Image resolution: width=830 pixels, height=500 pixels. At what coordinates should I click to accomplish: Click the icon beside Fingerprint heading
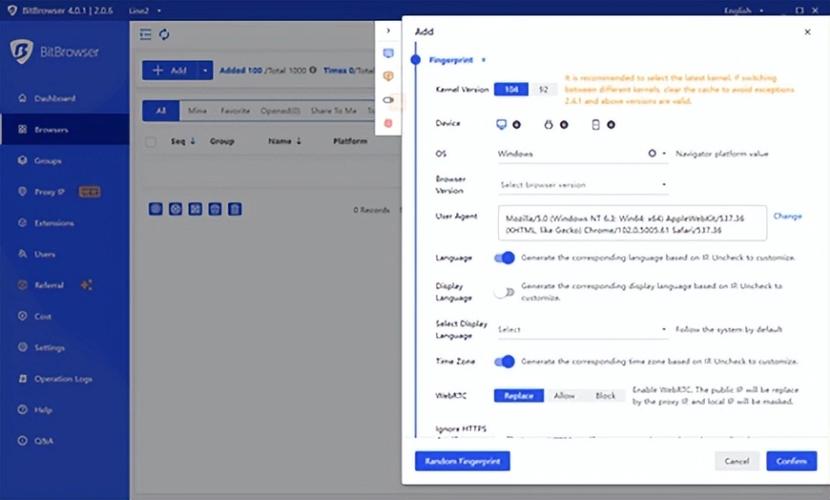483,60
